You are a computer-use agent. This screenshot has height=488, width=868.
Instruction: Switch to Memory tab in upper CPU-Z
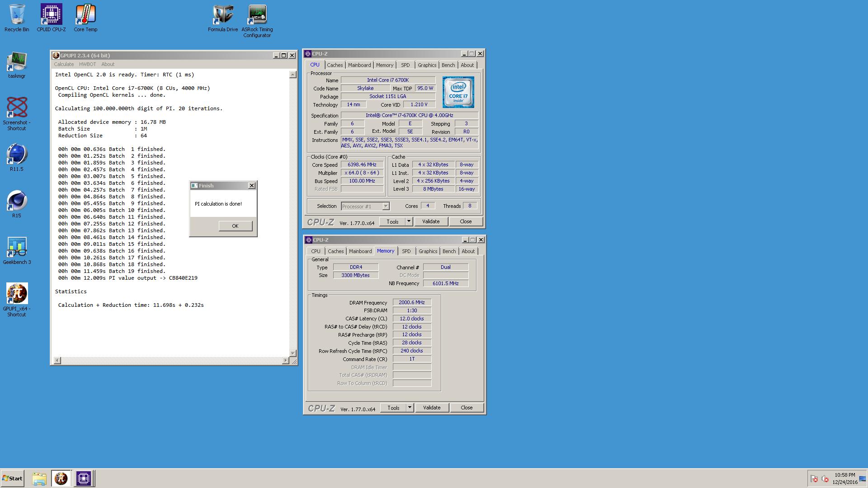coord(385,65)
